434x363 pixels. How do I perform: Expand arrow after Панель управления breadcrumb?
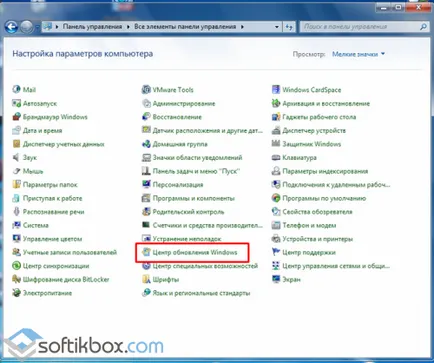(128, 27)
